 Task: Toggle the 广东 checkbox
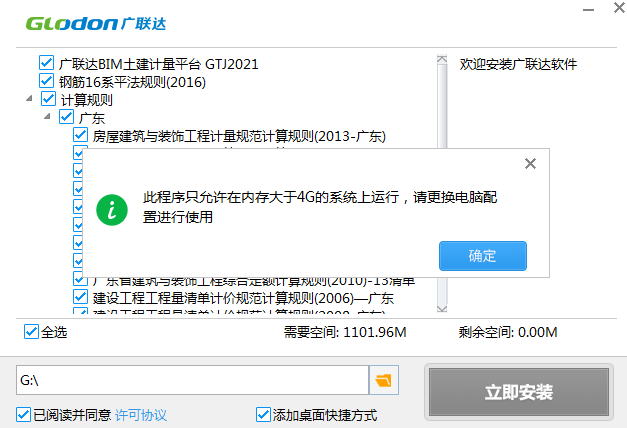click(x=66, y=117)
